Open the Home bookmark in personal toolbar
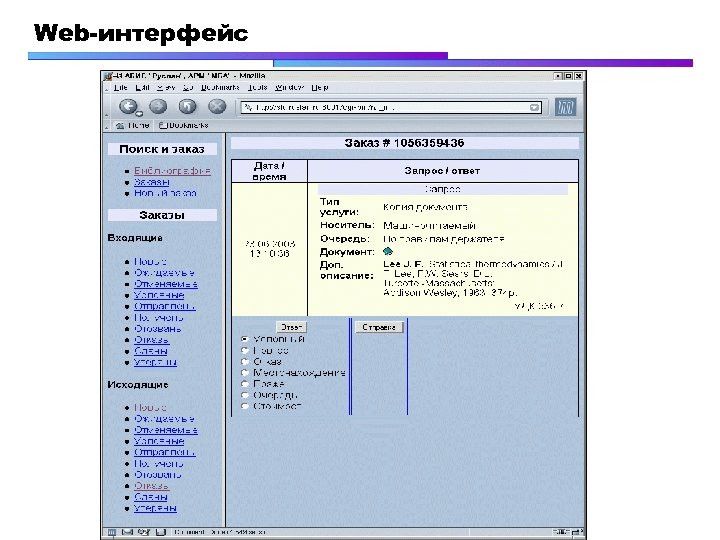Image resolution: width=720 pixels, height=540 pixels. click(132, 125)
